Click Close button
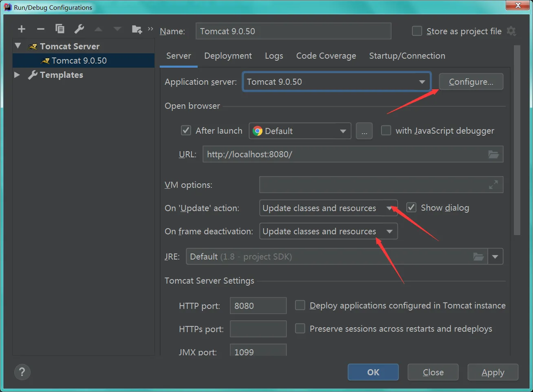 pos(433,372)
